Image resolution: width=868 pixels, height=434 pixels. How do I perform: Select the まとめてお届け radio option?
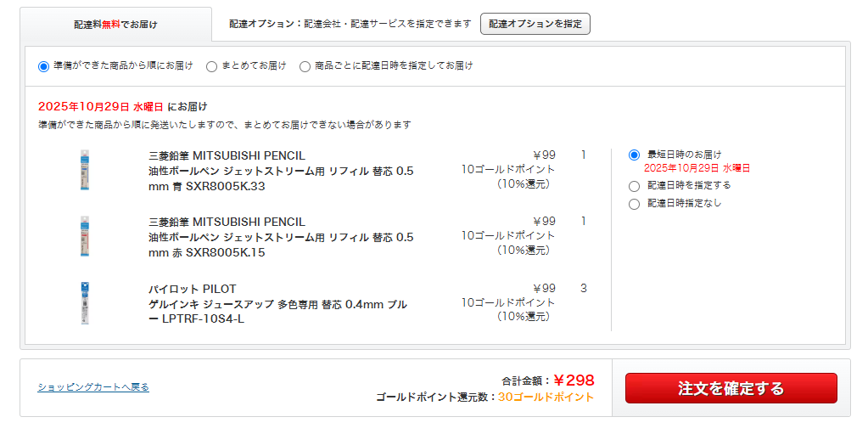[212, 66]
